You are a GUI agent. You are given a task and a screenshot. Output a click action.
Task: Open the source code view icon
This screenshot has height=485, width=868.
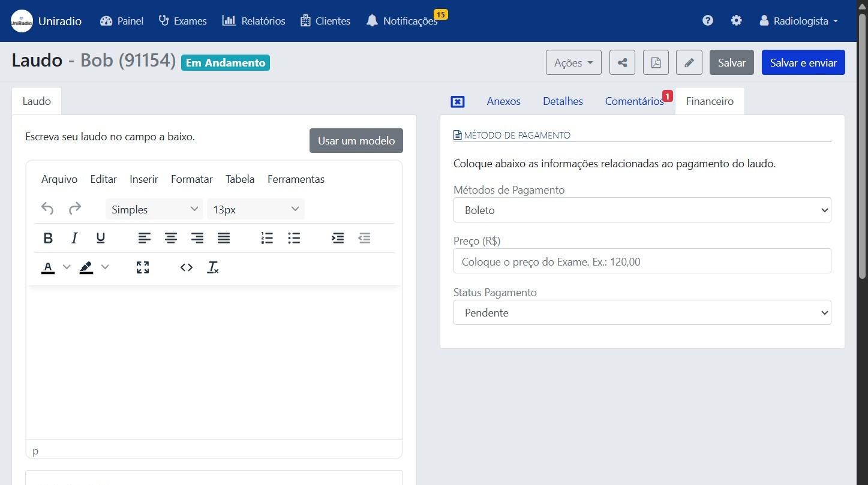point(186,267)
